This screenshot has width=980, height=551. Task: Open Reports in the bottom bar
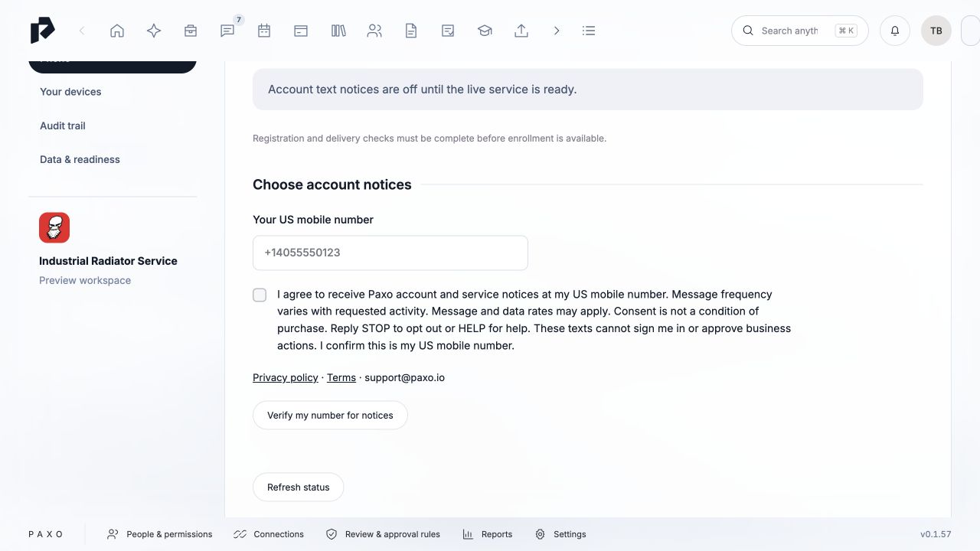tap(487, 534)
